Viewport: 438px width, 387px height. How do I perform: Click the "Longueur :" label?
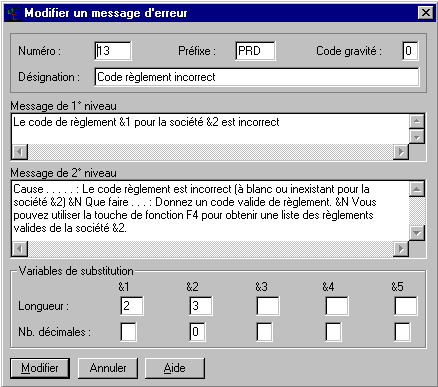(x=43, y=306)
